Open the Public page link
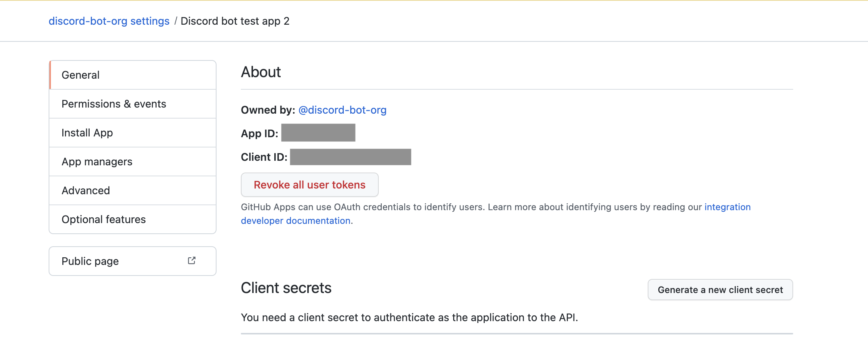This screenshot has height=358, width=868. coord(133,261)
